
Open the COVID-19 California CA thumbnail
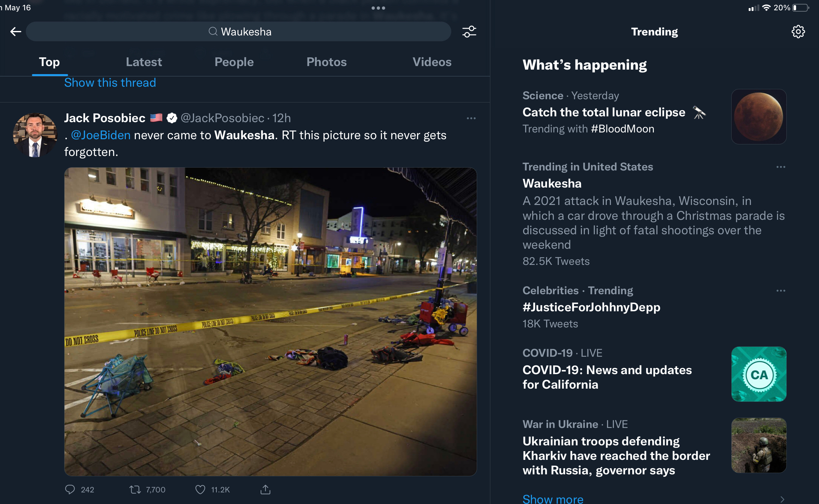(x=759, y=374)
